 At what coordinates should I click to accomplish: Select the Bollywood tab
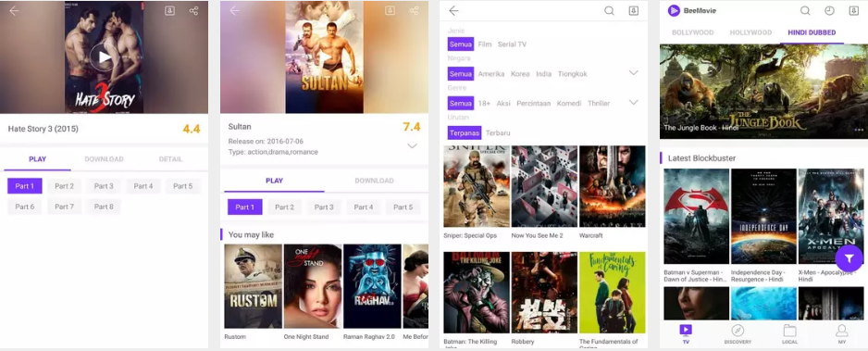point(692,32)
